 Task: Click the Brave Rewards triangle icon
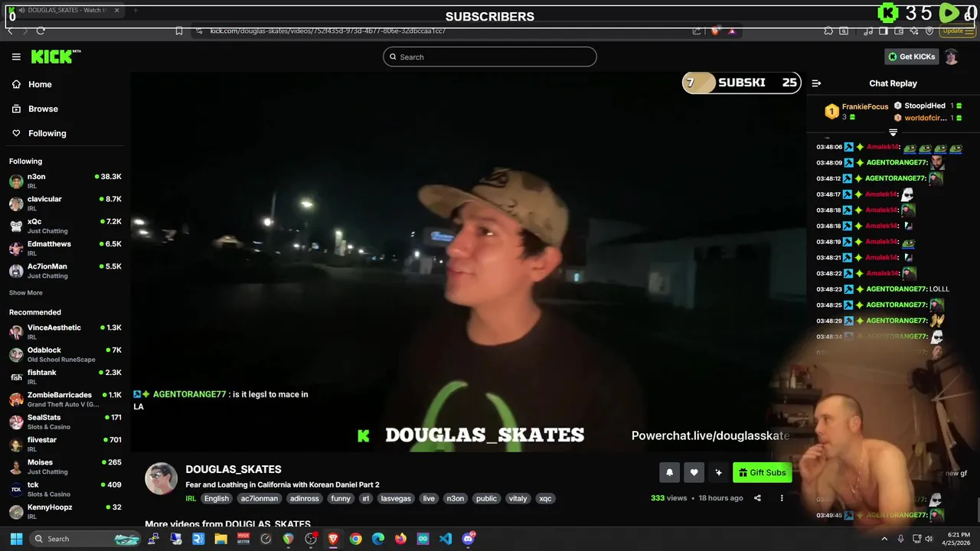[732, 31]
